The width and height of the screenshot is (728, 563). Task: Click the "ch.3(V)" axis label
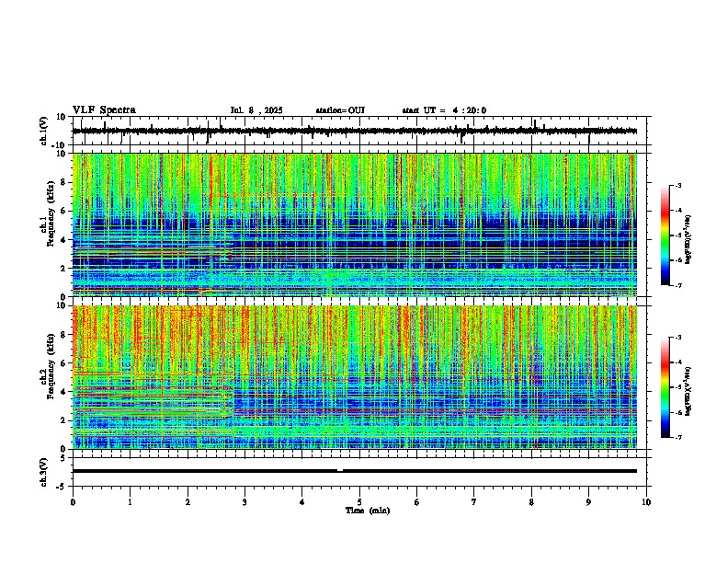coord(44,472)
